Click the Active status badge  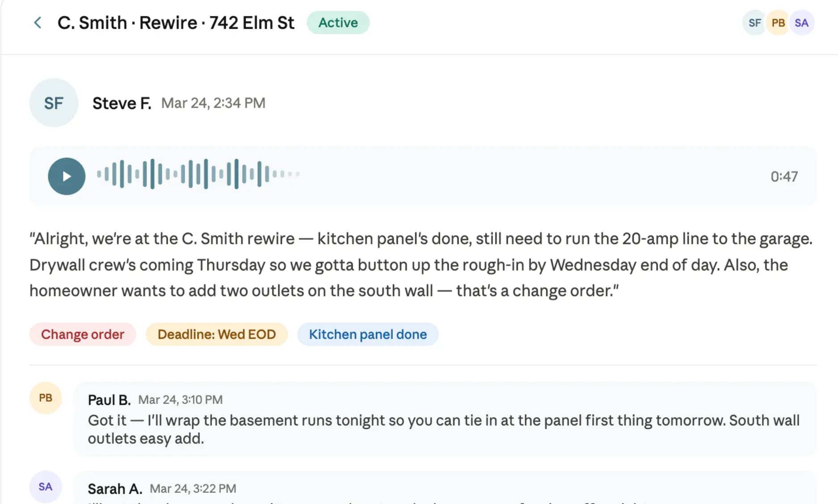pos(338,22)
